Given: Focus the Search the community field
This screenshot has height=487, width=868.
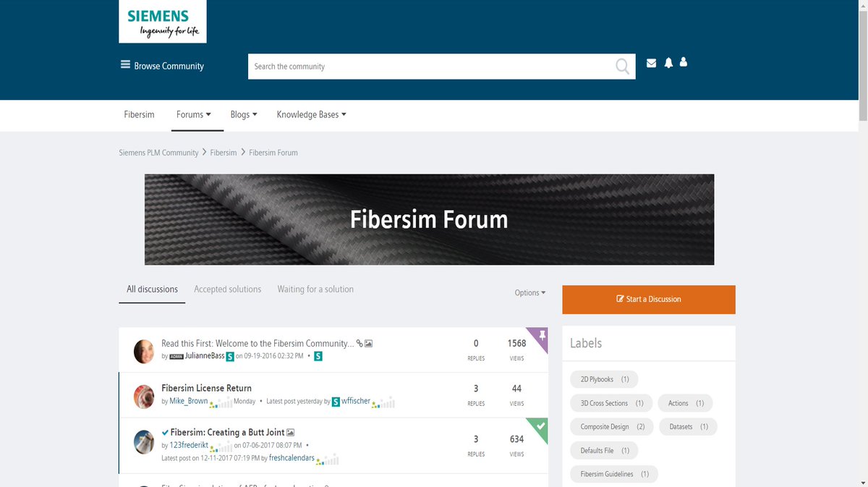Looking at the screenshot, I should click(430, 67).
